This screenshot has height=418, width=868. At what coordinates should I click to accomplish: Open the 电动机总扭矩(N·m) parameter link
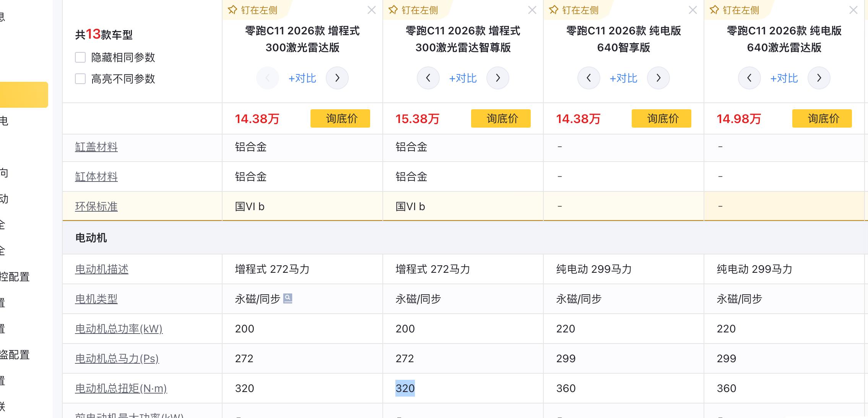121,388
